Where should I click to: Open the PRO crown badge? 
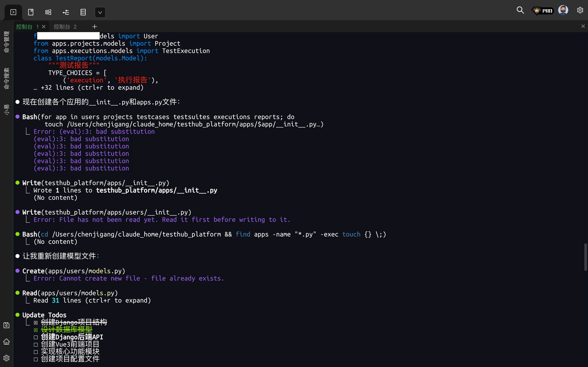543,11
